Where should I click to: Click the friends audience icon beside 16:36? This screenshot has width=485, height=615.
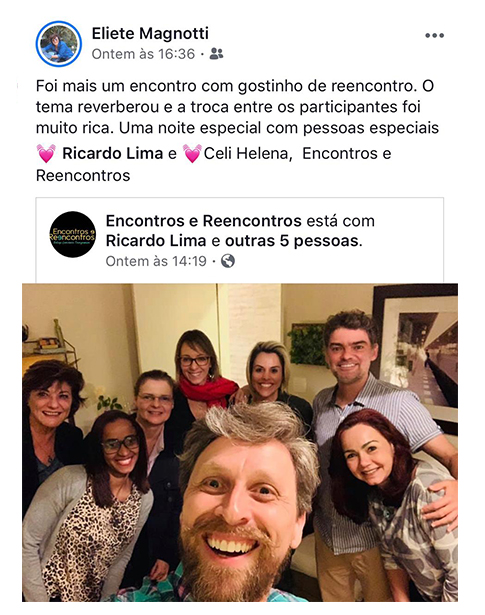pos(216,54)
